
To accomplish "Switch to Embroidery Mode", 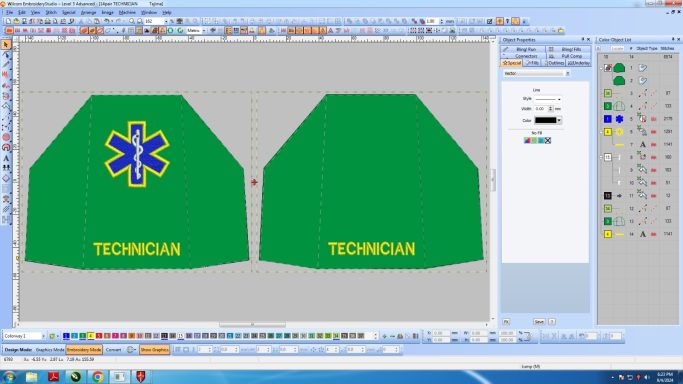I will [84, 350].
